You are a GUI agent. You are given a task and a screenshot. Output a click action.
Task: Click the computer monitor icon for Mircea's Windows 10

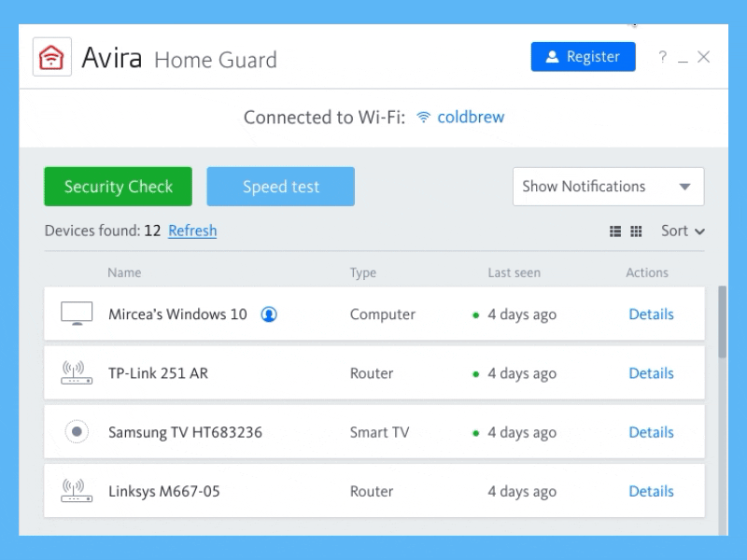coord(77,315)
